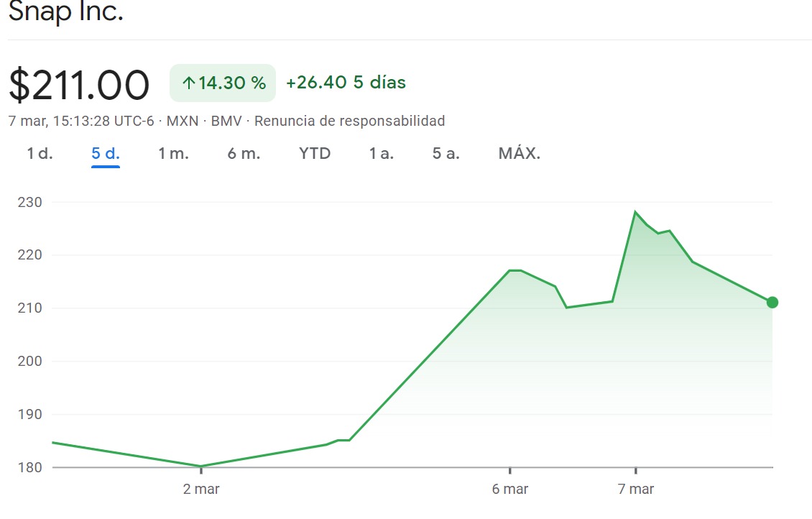This screenshot has height=519, width=812.
Task: Click the +26.40 5 días change text
Action: click(x=346, y=83)
